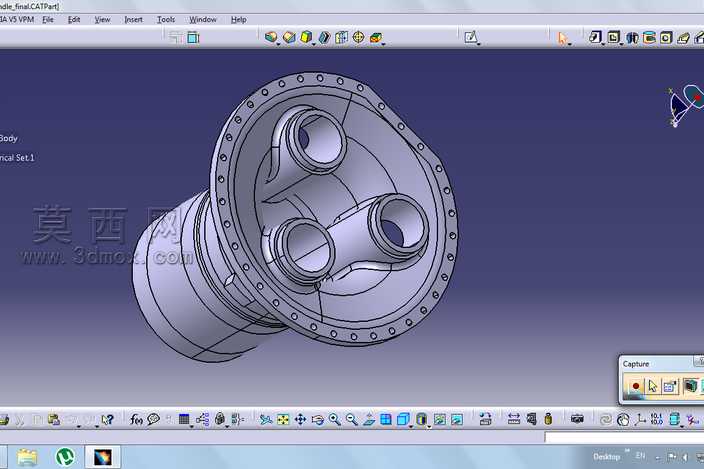Click the comment bubble icon
The width and height of the screenshot is (704, 469).
pyautogui.click(x=154, y=420)
